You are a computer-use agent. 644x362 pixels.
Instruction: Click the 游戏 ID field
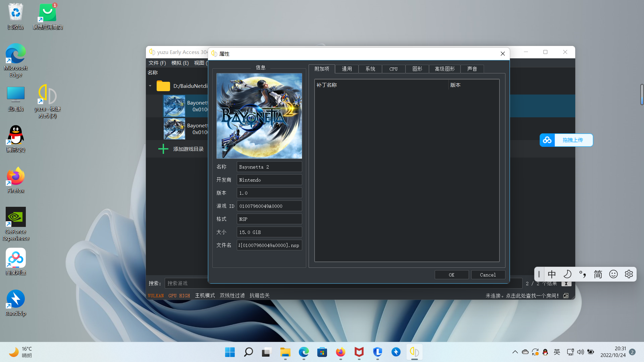point(269,206)
